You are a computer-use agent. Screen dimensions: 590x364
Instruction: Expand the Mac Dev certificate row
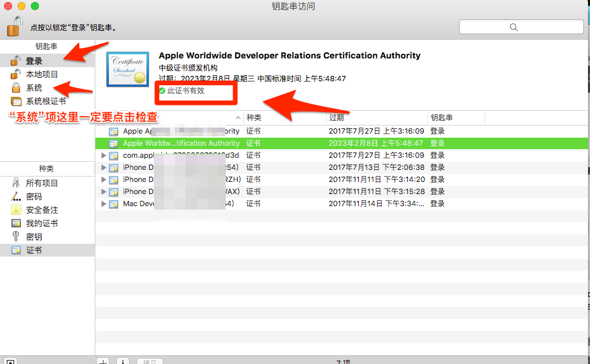[103, 203]
